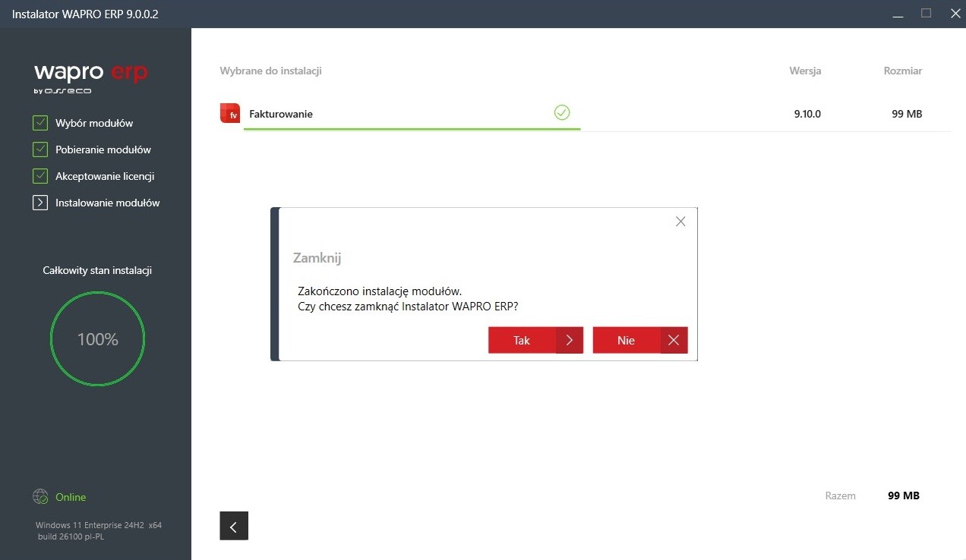Click the checkmark icon beside Wybór modułów
Screen dimensions: 966x560
[39, 122]
